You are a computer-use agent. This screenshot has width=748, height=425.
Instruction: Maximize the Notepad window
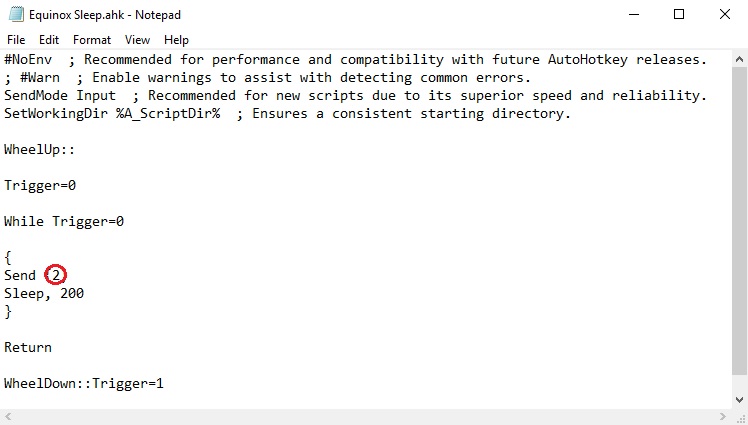coord(679,14)
